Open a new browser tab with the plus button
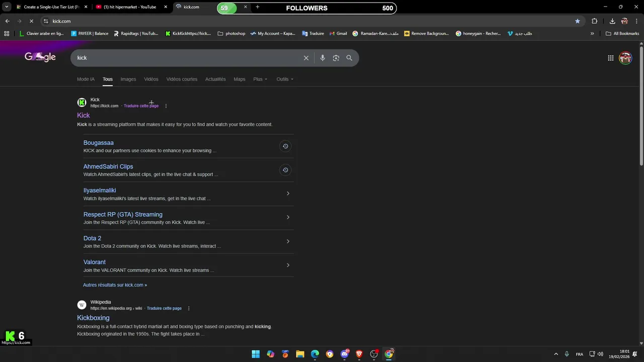This screenshot has height=362, width=644. pos(258,7)
